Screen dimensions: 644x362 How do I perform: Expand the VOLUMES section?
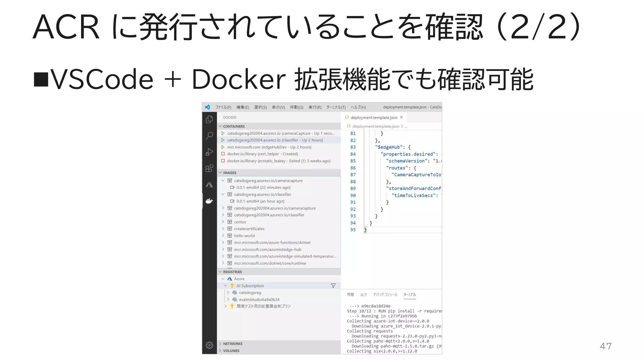(220, 351)
